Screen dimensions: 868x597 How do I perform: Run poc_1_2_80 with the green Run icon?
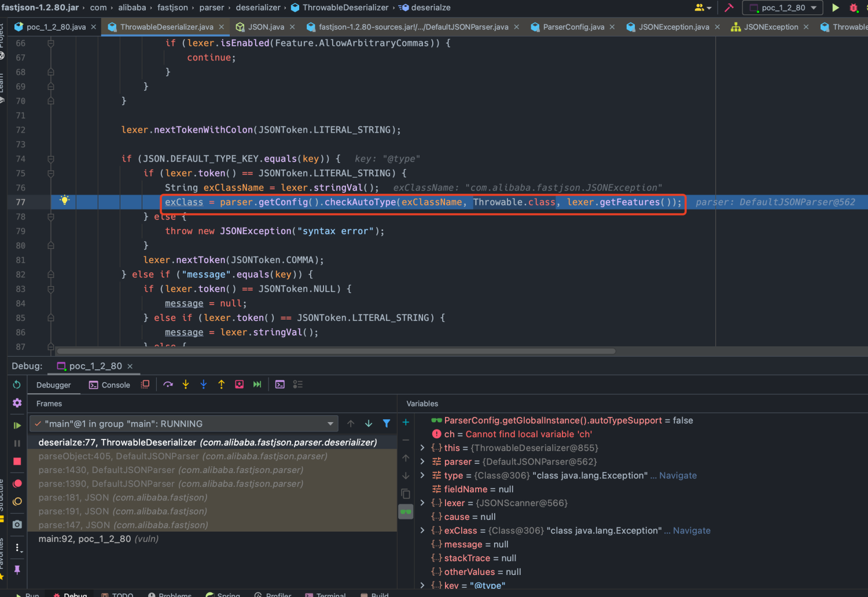point(836,8)
